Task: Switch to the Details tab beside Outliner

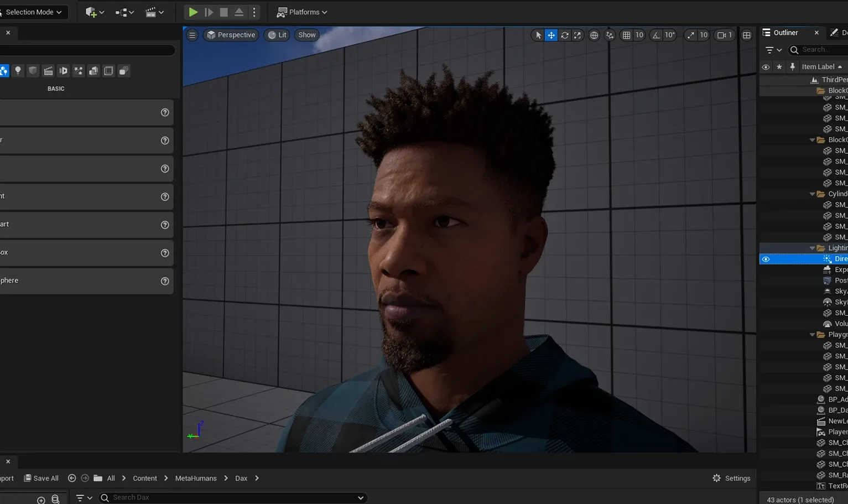Action: click(839, 33)
